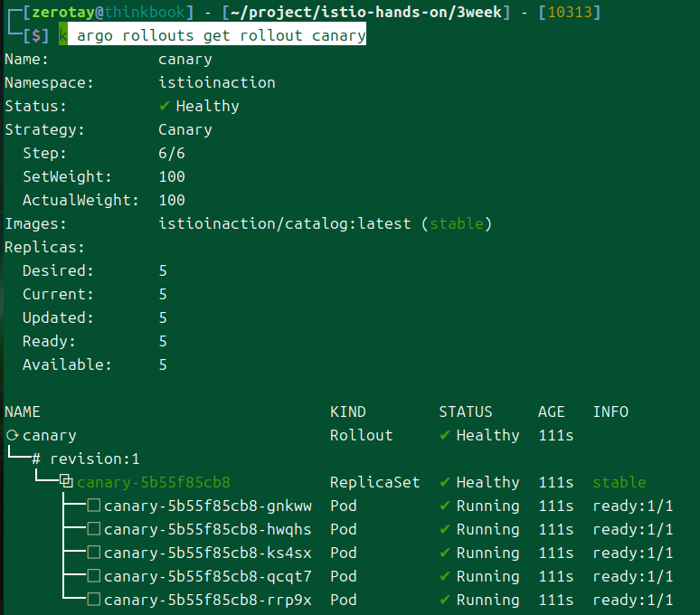The height and width of the screenshot is (615, 700).
Task: Click the 'KIND' column header
Action: pos(348,412)
